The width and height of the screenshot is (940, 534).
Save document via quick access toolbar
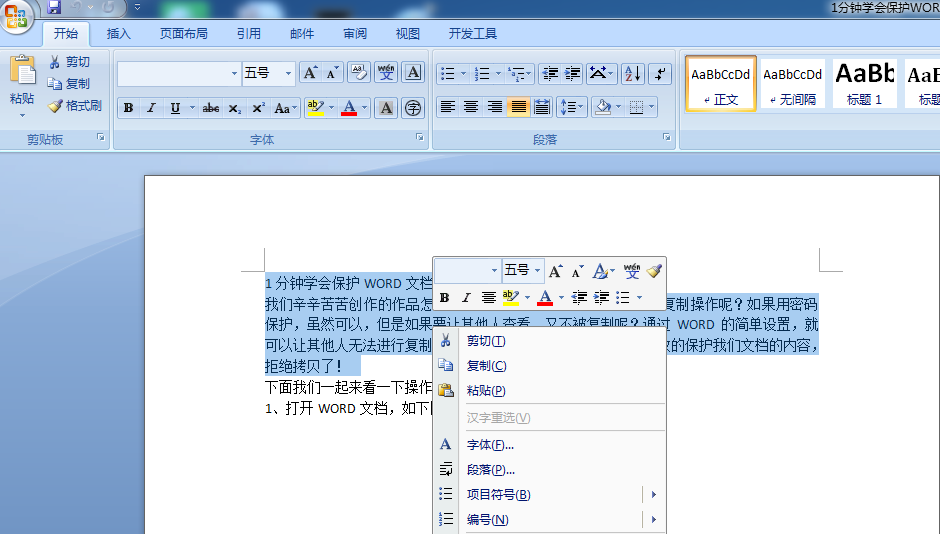(54, 7)
